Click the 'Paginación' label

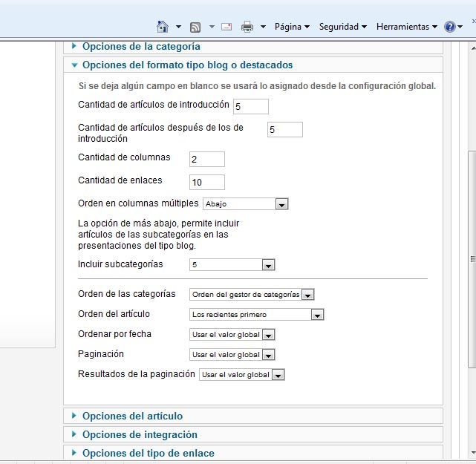(101, 354)
